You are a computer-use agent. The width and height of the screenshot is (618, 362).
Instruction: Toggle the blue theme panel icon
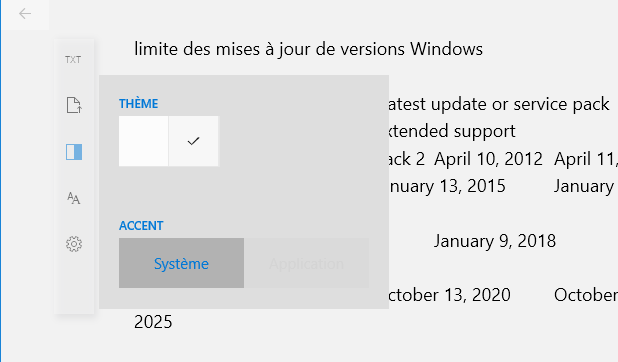pos(74,152)
